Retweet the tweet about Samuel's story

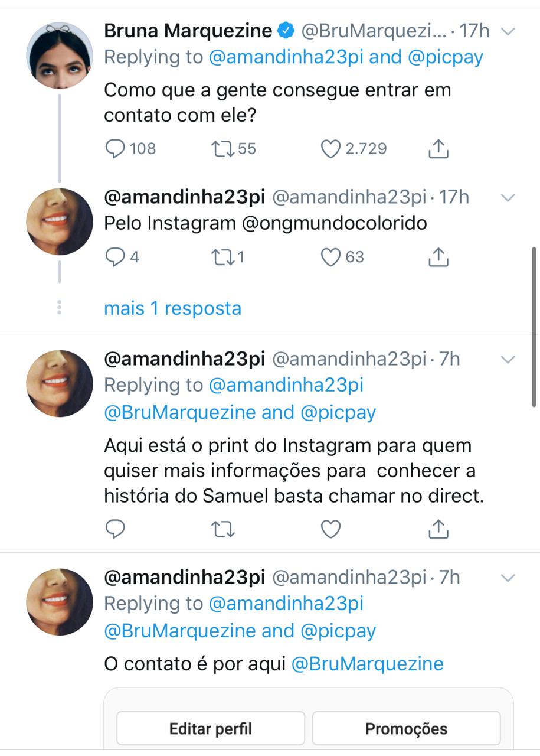(x=224, y=529)
